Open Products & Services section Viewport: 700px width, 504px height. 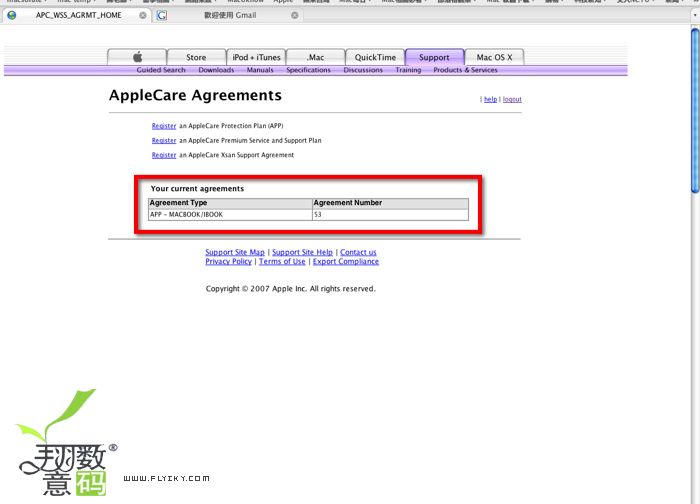click(x=465, y=70)
